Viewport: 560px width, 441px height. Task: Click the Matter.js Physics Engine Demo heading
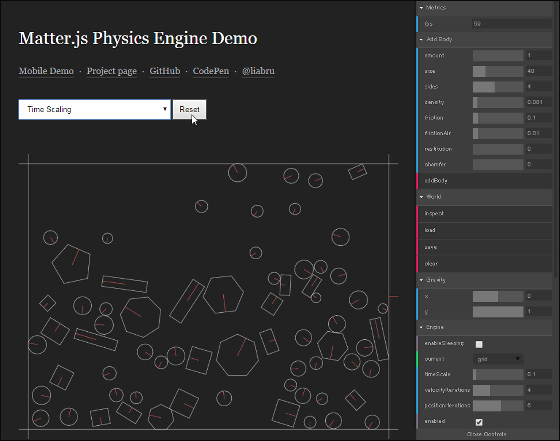(138, 39)
